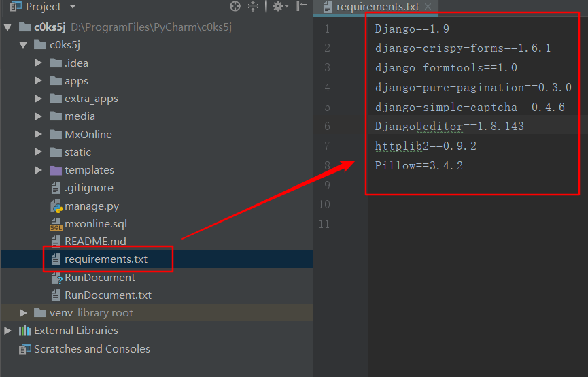The width and height of the screenshot is (588, 377).
Task: Select mxonline.sql in the project tree
Action: pyautogui.click(x=96, y=224)
